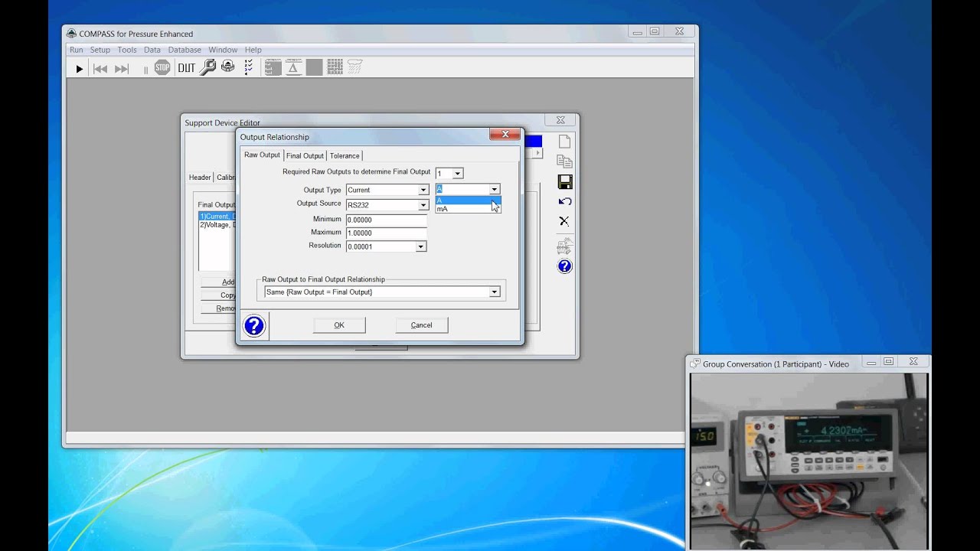Screen dimensions: 980x551
Task: Switch to the Raw Output tab
Action: tap(262, 155)
